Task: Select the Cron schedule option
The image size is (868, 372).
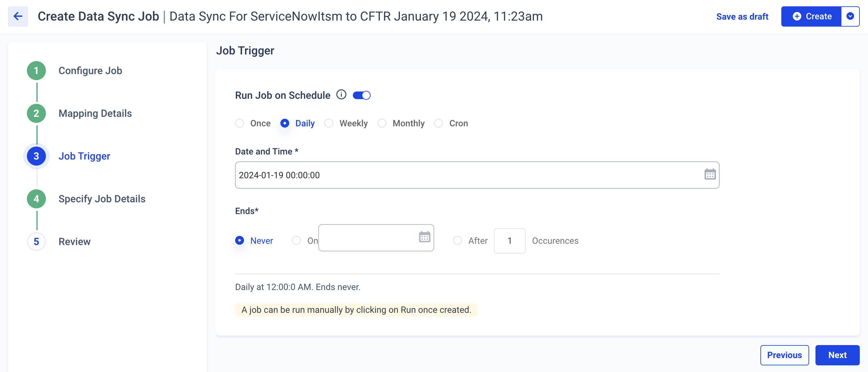Action: tap(440, 123)
